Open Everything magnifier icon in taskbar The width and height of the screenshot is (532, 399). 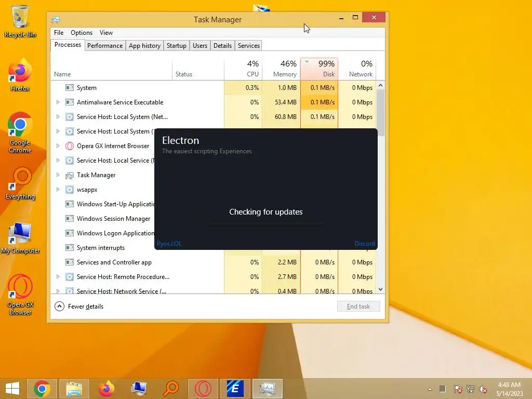(170, 389)
